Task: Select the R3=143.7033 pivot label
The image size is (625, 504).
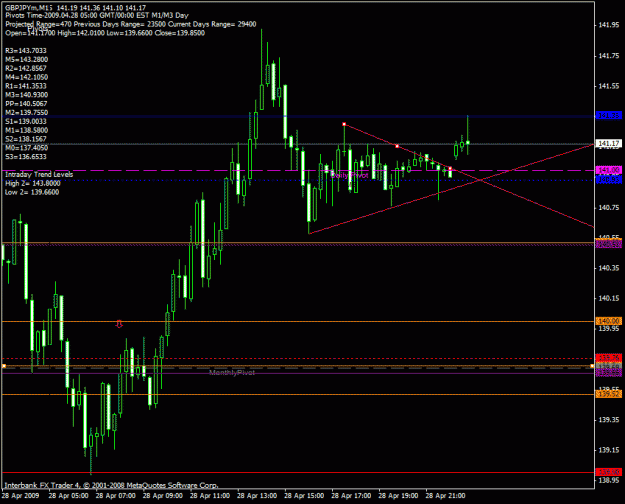Action: tap(26, 51)
